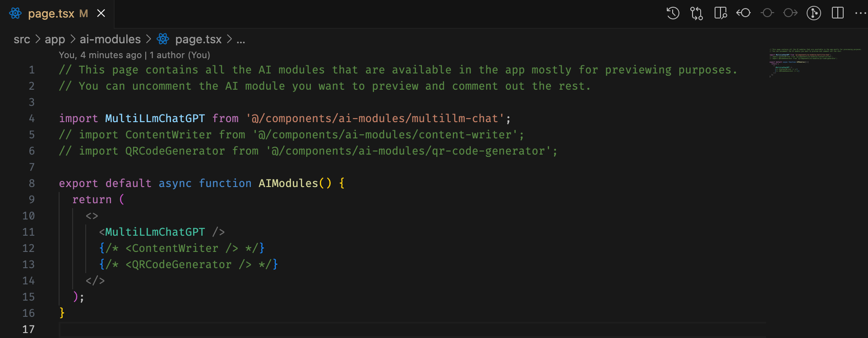Open more actions ellipsis menu
The image size is (868, 338).
(x=861, y=13)
